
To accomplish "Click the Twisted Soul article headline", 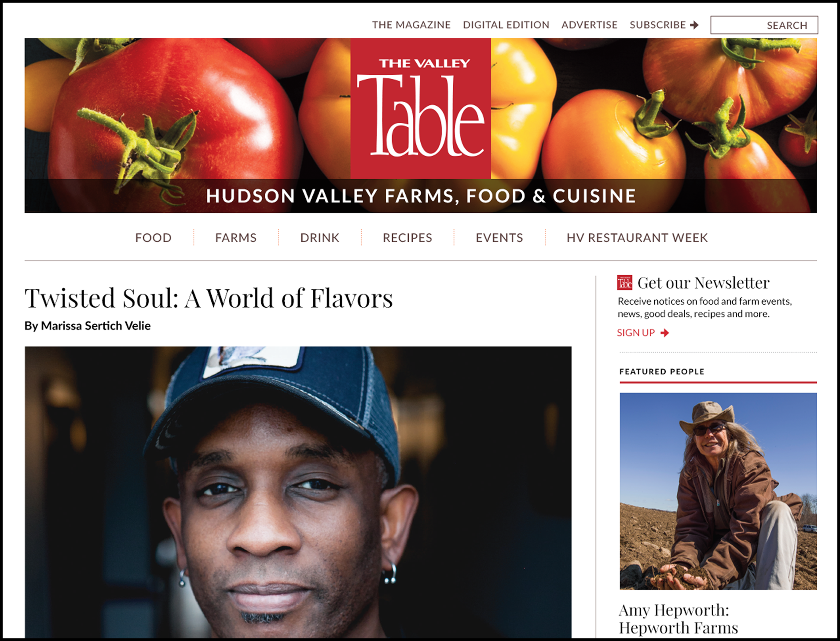I will coord(209,298).
